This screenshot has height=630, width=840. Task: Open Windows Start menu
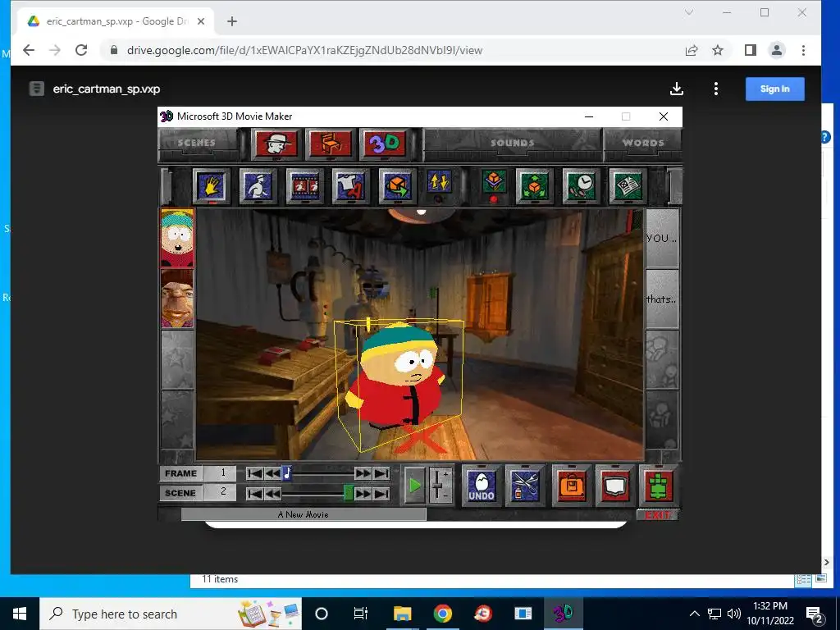click(x=20, y=614)
